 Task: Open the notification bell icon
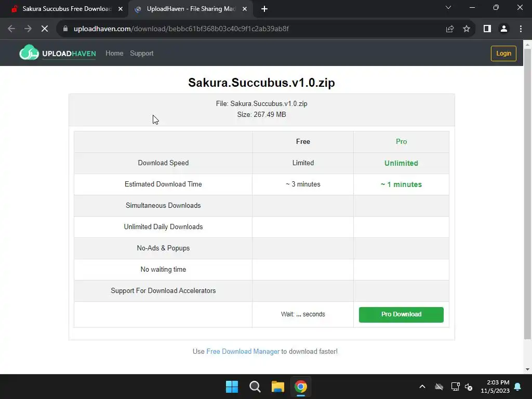click(518, 387)
